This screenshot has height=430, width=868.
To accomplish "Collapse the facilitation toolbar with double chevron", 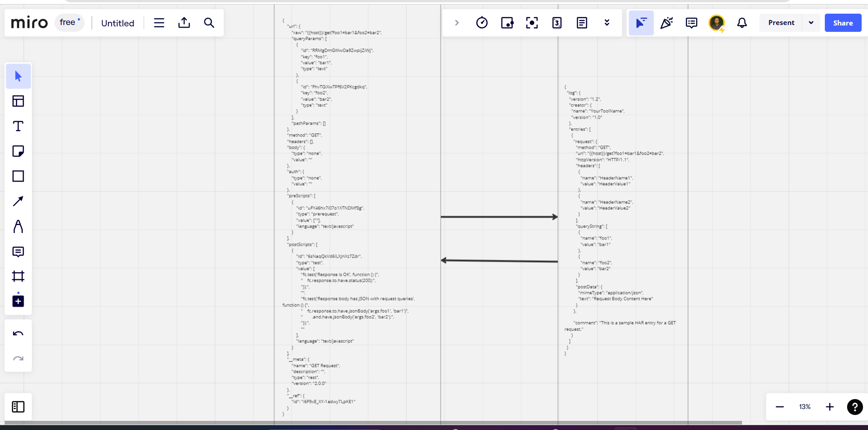I will pos(607,22).
